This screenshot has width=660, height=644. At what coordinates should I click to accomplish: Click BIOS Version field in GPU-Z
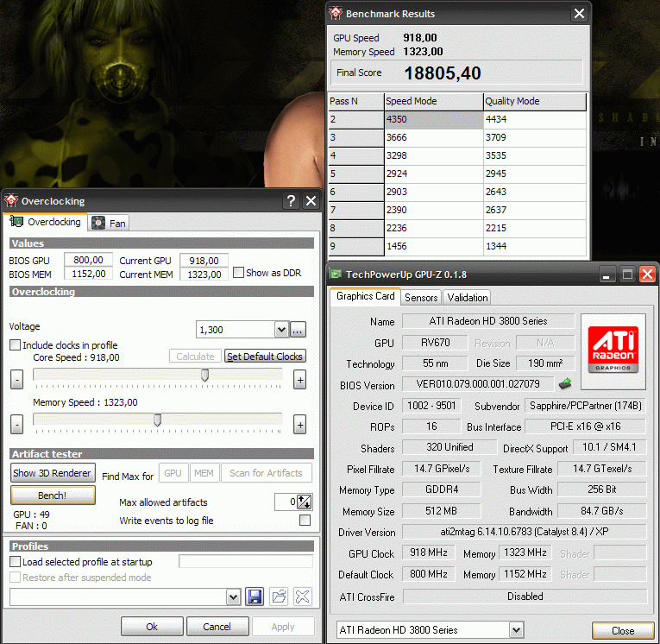point(478,383)
